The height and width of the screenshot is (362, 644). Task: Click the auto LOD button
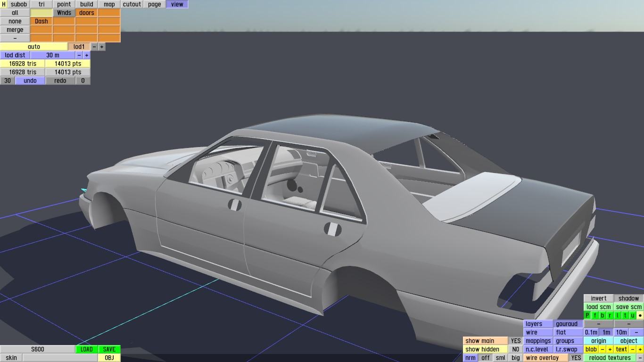point(34,47)
